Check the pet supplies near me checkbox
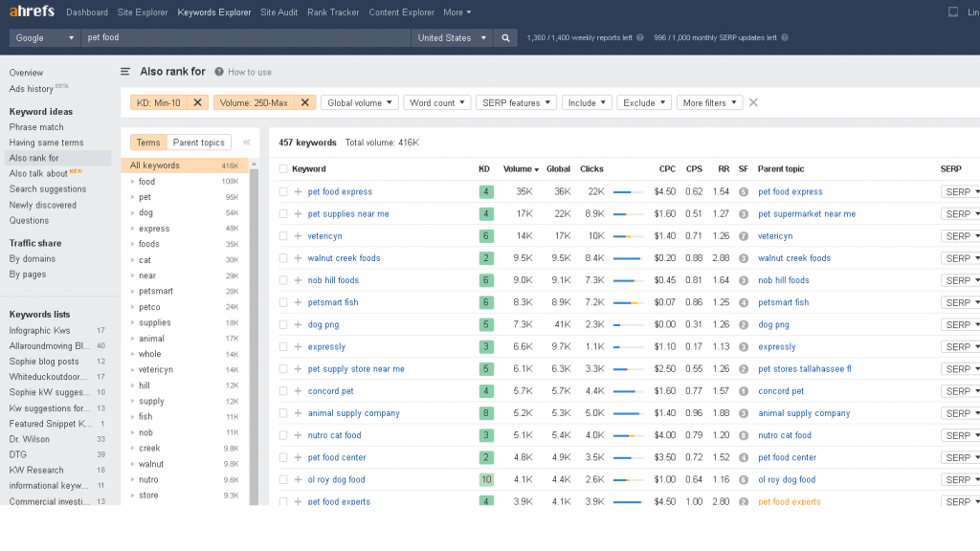The width and height of the screenshot is (980, 551). coord(283,213)
